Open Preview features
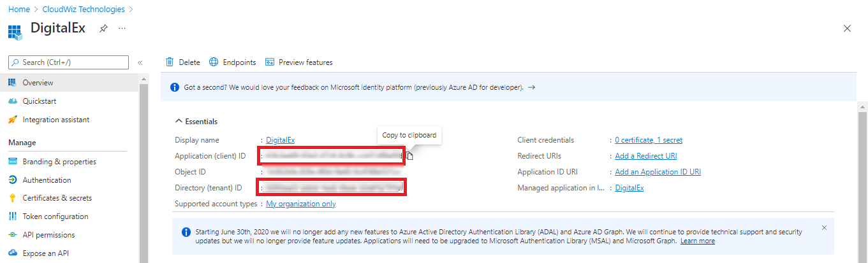868x263 pixels. coord(298,62)
